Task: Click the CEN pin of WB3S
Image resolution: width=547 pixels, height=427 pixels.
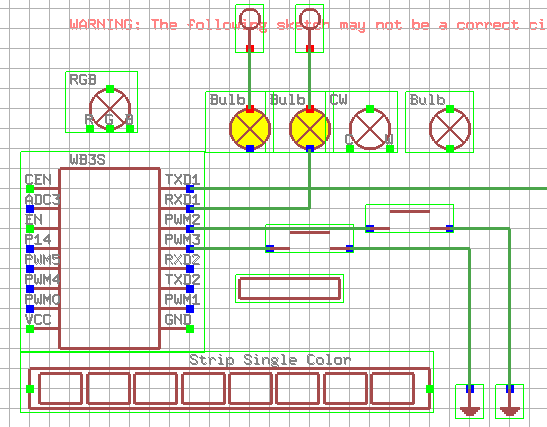Action: pos(30,189)
